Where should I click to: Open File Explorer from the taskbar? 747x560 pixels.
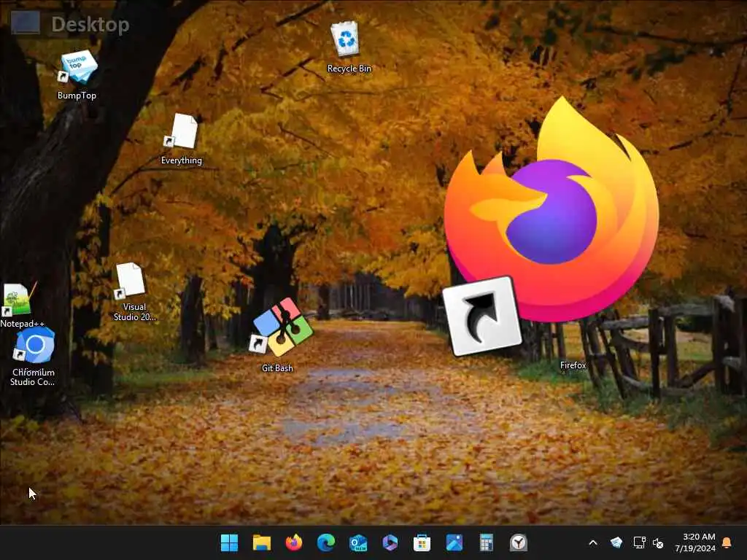pos(262,542)
